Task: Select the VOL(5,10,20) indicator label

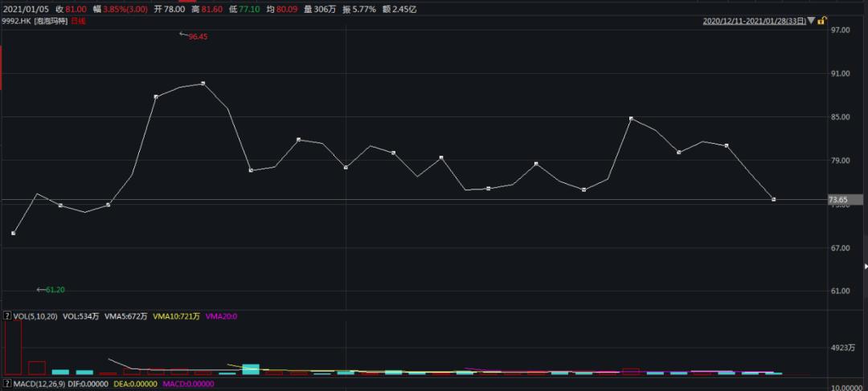Action: [x=35, y=316]
